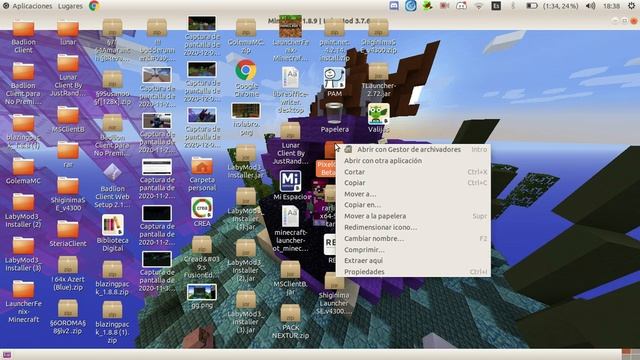Open the Aplicaciones menu
Viewport: 640px width, 360px height.
click(x=32, y=6)
